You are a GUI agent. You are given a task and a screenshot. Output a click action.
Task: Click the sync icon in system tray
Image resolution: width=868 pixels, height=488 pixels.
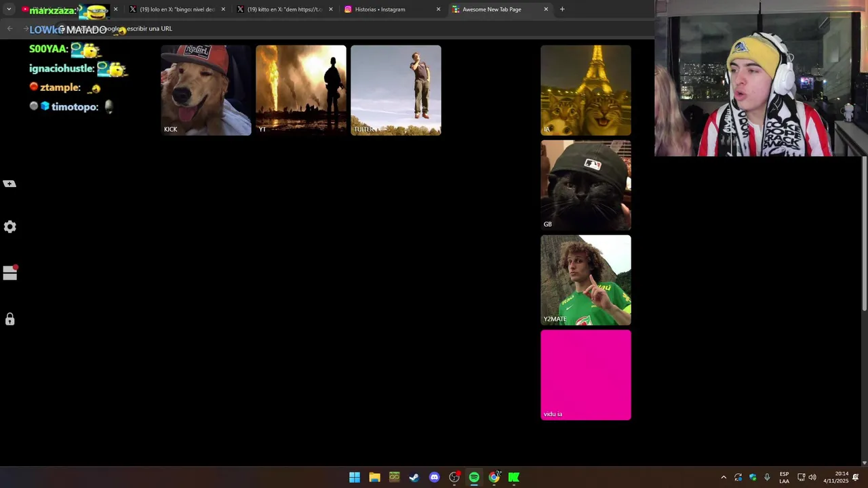(738, 477)
